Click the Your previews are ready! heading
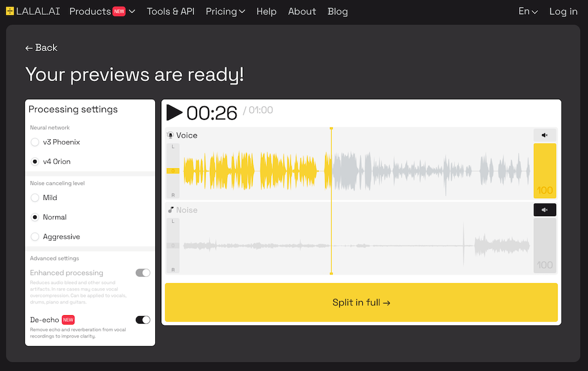The height and width of the screenshot is (371, 588). click(x=134, y=75)
